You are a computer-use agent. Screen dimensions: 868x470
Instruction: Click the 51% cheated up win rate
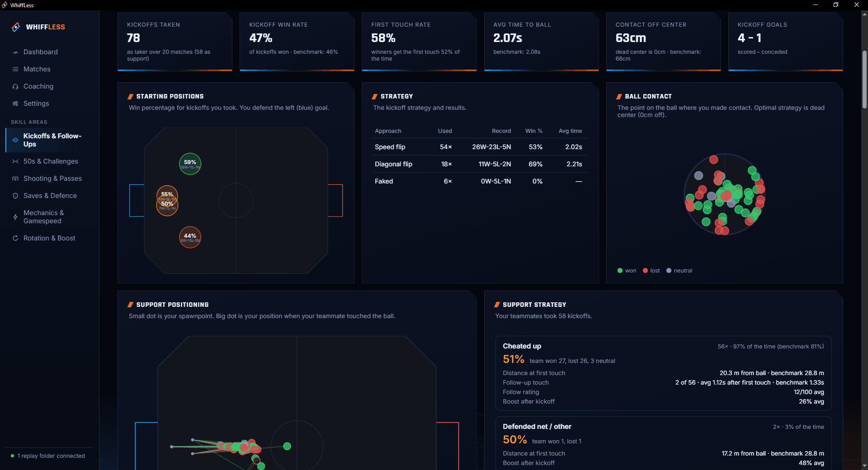click(514, 359)
